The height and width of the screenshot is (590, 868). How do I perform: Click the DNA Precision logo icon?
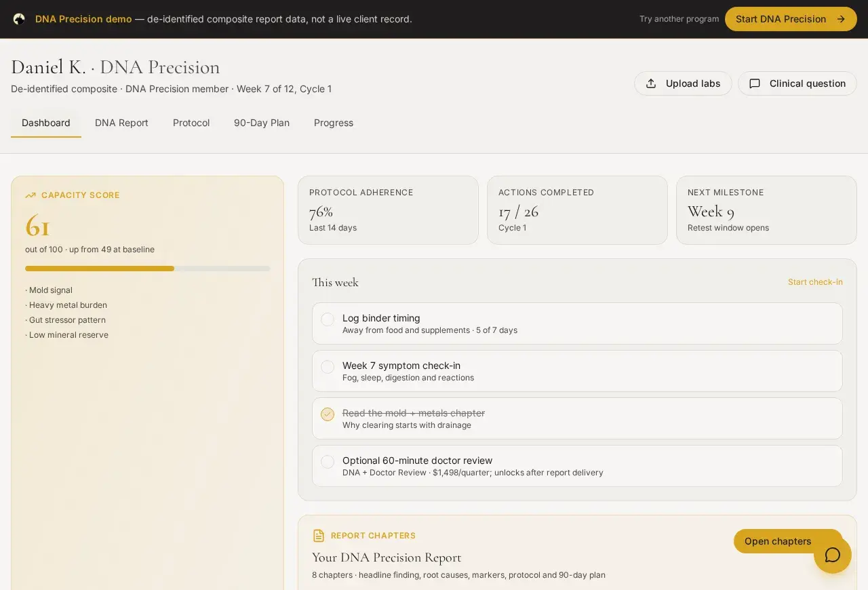19,19
